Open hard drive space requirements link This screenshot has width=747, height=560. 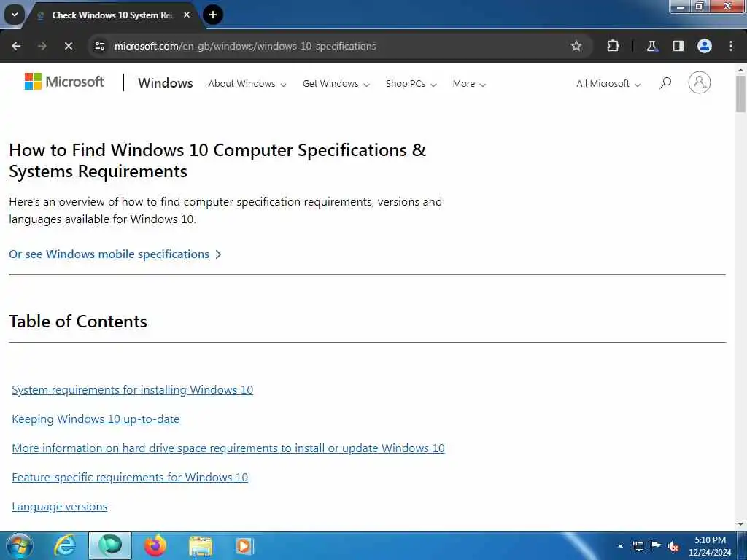click(x=228, y=448)
